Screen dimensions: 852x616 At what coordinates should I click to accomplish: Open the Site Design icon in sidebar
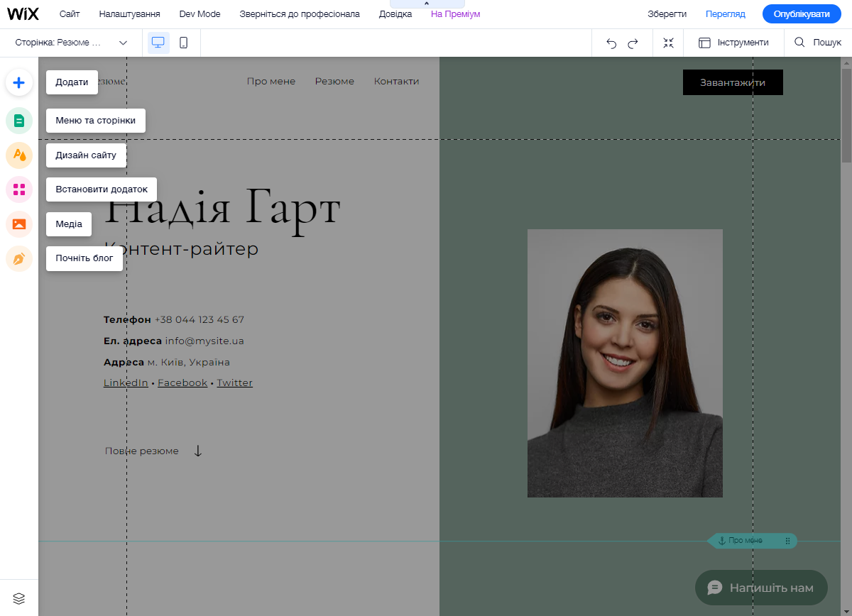(x=19, y=155)
